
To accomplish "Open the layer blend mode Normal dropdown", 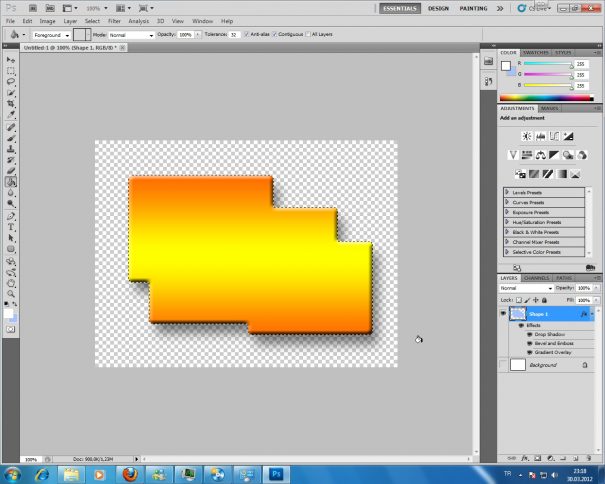I will tap(526, 288).
